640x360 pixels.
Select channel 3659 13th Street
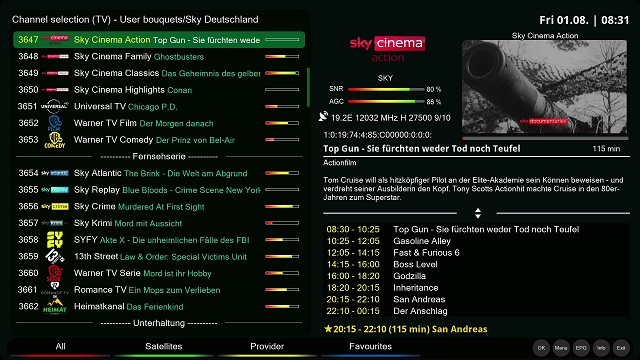click(x=159, y=256)
